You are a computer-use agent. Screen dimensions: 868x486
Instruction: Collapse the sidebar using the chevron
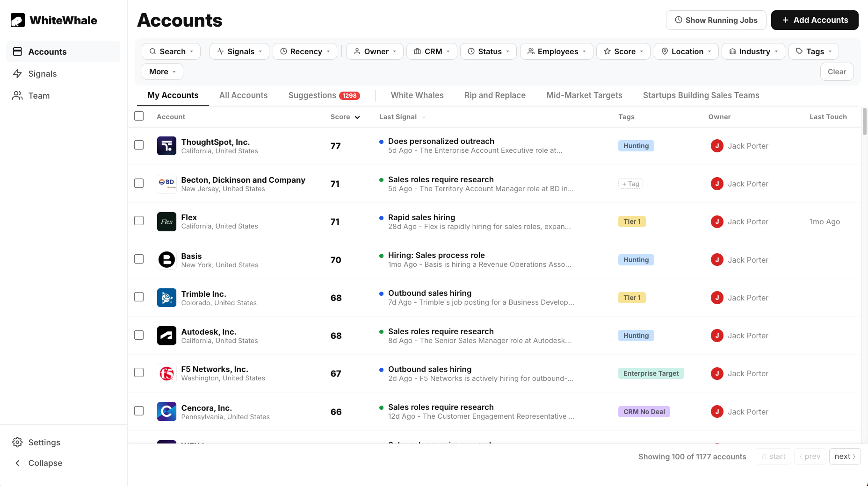17,463
